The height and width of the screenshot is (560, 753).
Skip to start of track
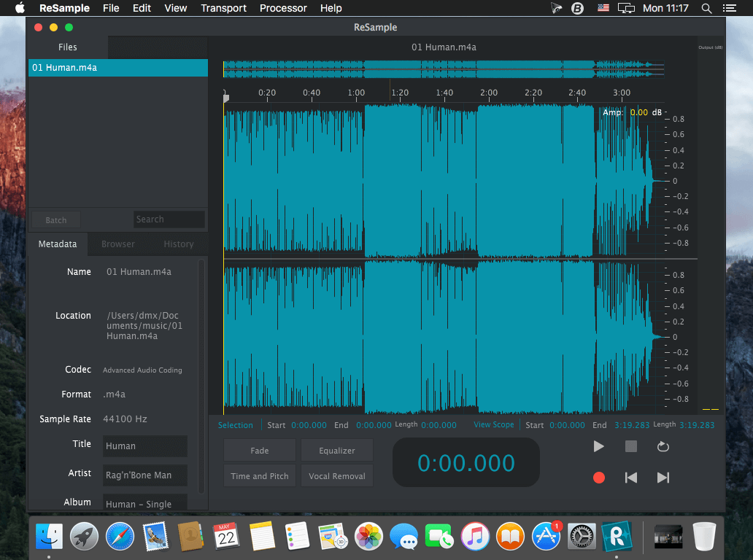(631, 478)
